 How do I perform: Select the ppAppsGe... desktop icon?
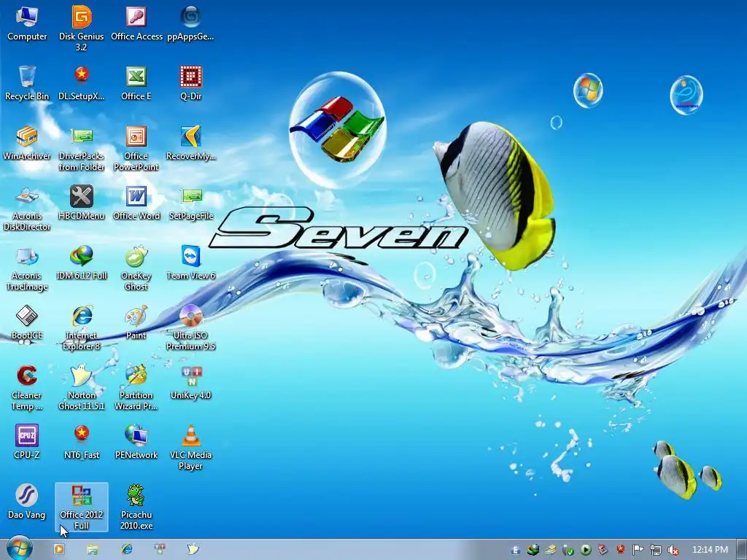click(190, 23)
